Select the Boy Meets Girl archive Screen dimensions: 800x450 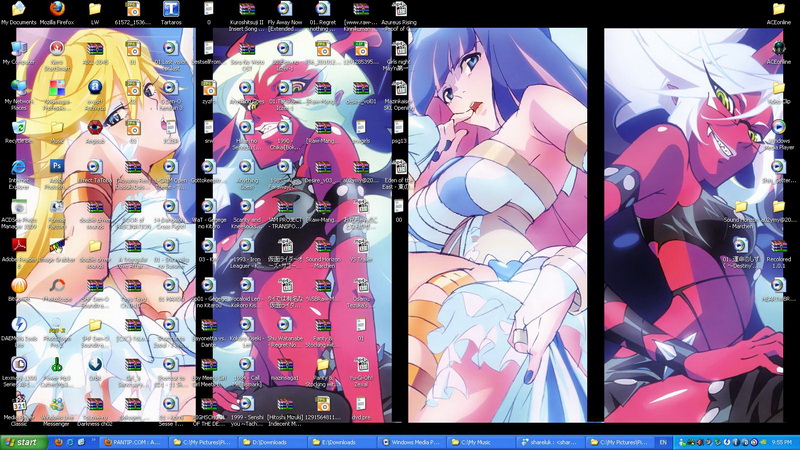pyautogui.click(x=209, y=372)
